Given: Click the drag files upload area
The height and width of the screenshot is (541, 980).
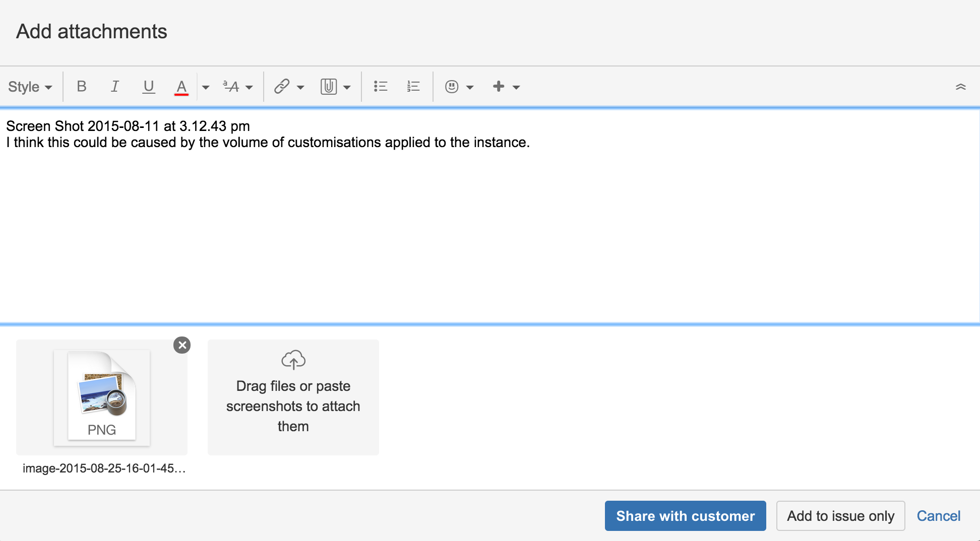Looking at the screenshot, I should [293, 397].
